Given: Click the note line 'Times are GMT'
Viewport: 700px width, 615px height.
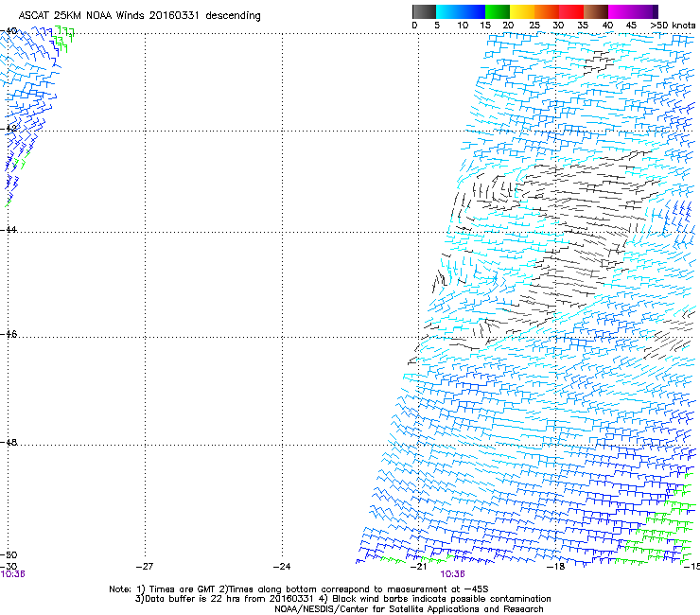Looking at the screenshot, I should (182, 589).
